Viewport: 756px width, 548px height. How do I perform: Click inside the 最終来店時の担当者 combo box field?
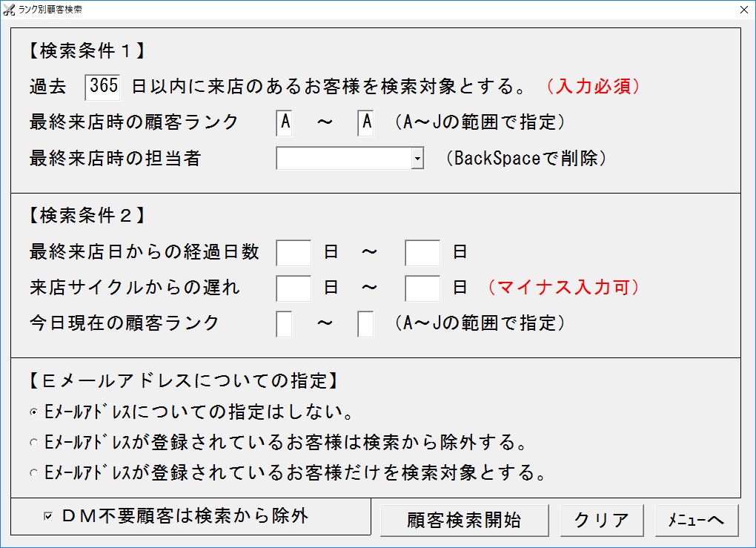coord(344,158)
